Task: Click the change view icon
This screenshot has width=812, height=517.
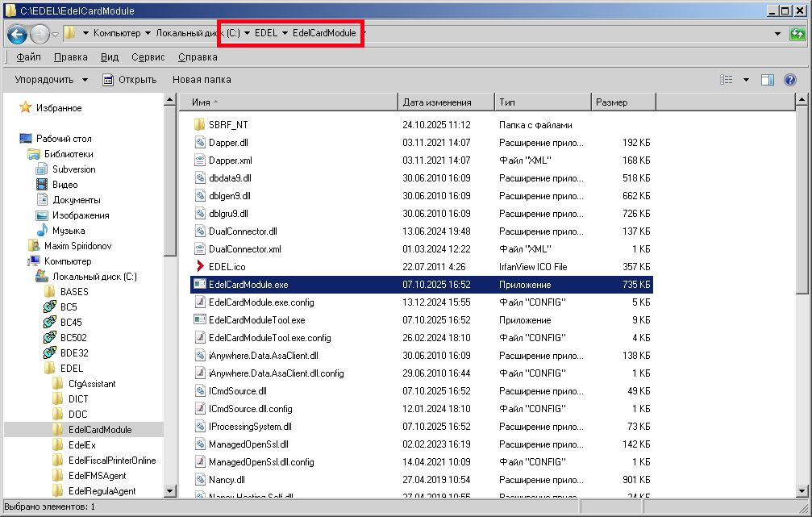Action: 727,80
